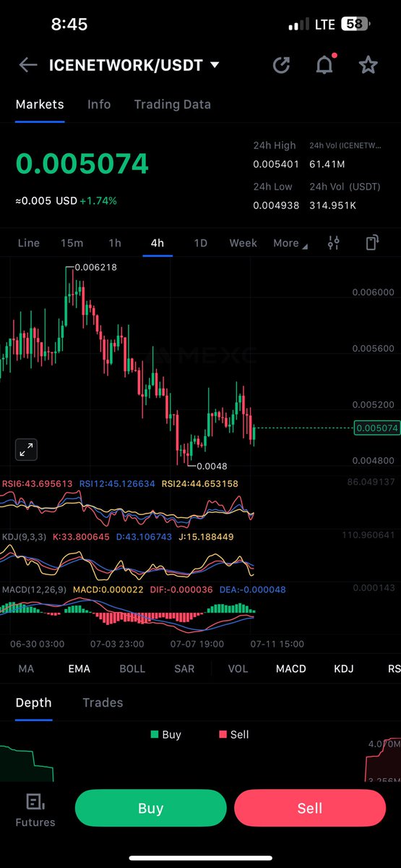Screen dimensions: 401x868
Task: Select the 4h timeframe
Action: point(157,243)
